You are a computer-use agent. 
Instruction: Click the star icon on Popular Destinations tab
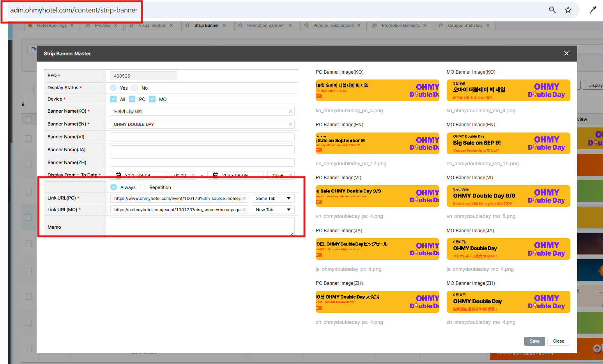[306, 25]
